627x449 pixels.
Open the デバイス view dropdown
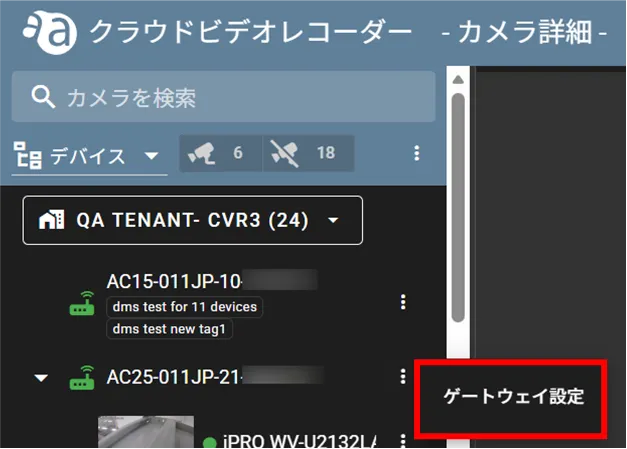click(151, 156)
